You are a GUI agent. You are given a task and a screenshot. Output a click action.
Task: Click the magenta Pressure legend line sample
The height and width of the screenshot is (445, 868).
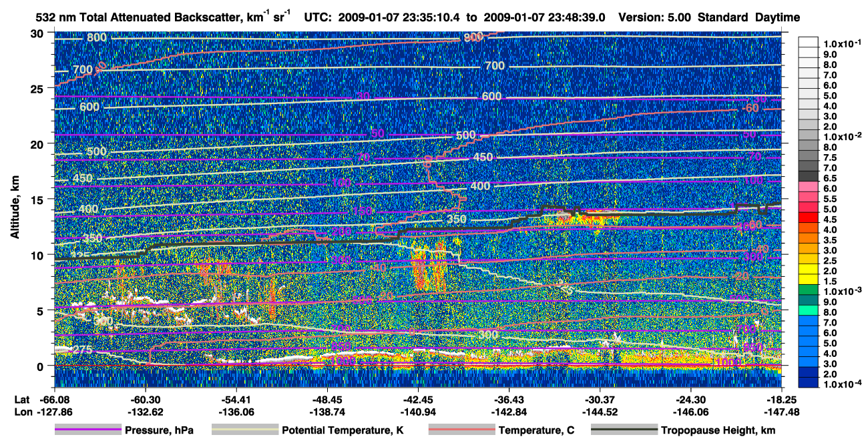[87, 430]
